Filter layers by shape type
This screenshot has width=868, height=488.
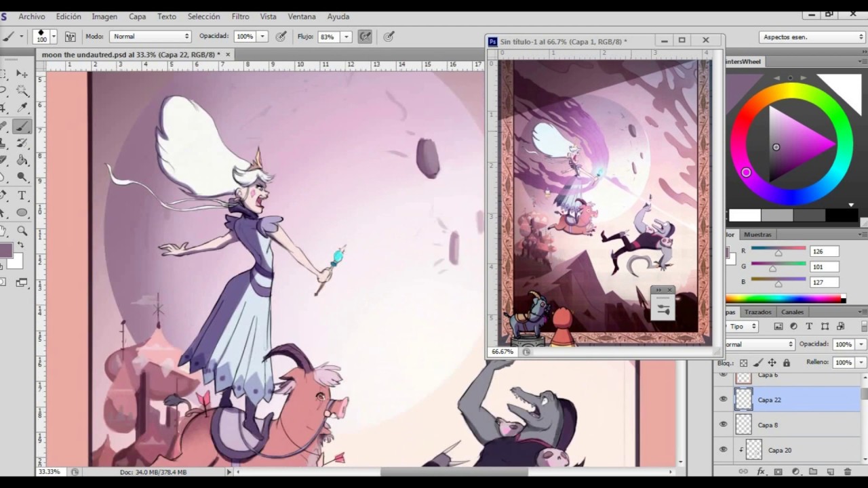point(825,326)
